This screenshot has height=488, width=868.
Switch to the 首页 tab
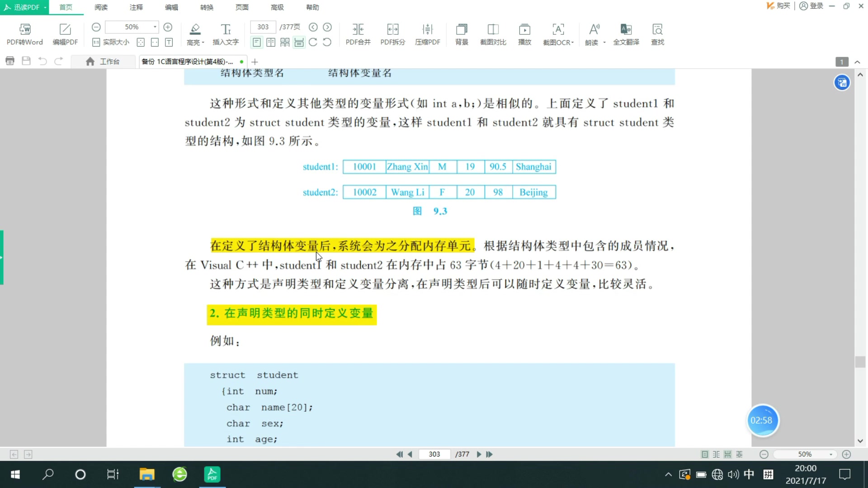click(x=66, y=7)
